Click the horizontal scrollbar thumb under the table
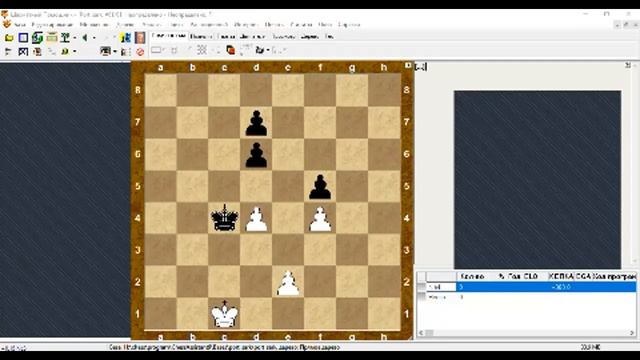 (x=429, y=333)
